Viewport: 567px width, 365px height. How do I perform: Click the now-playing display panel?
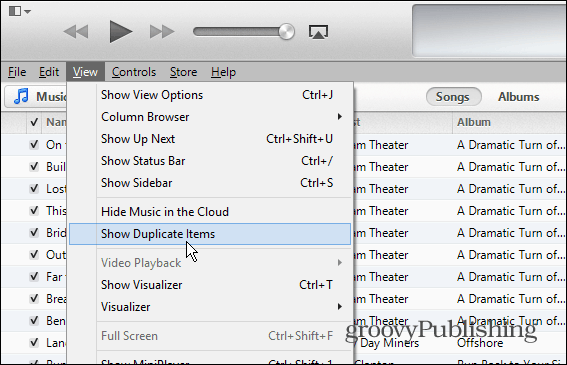pyautogui.click(x=489, y=31)
